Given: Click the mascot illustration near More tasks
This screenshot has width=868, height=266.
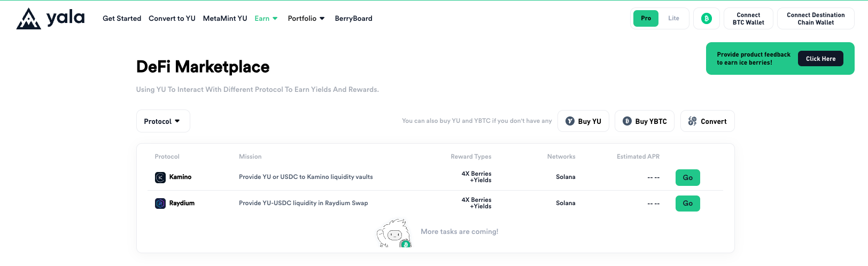Looking at the screenshot, I should click(394, 233).
